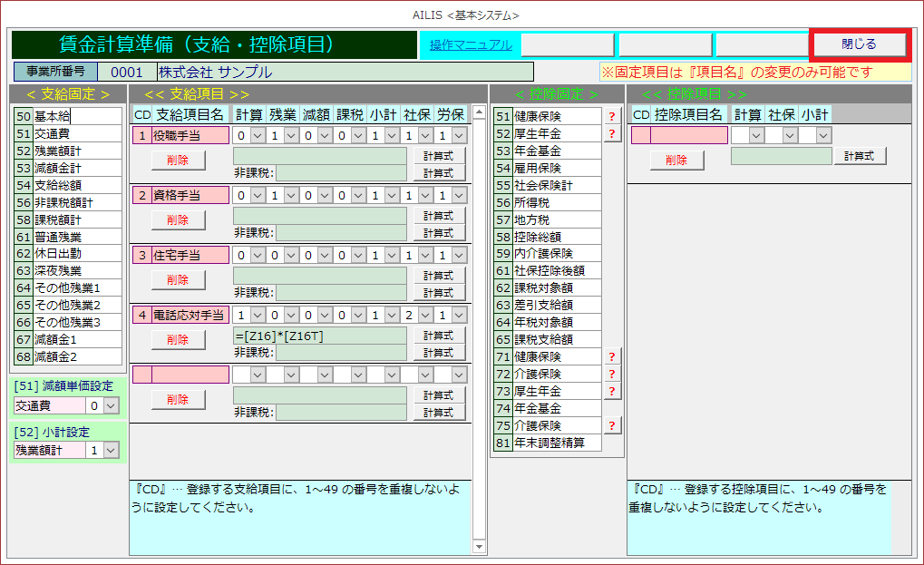
Task: Open the 操作マニュアル link
Action: (x=471, y=44)
